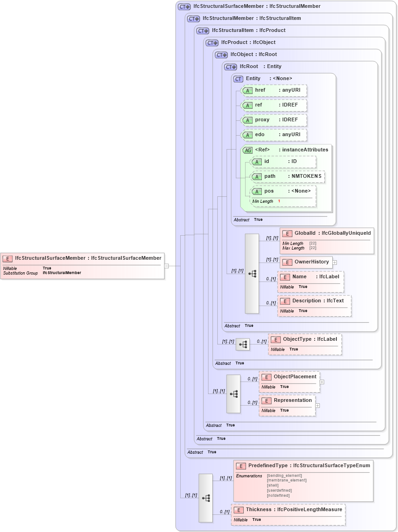Select the CT icon of the Entity complex type
The height and width of the screenshot is (532, 398).
point(238,79)
